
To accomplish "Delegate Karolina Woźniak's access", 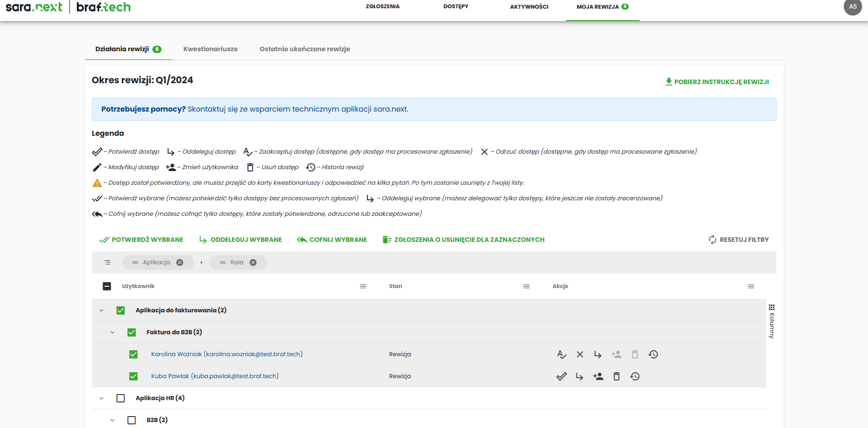I will [598, 354].
